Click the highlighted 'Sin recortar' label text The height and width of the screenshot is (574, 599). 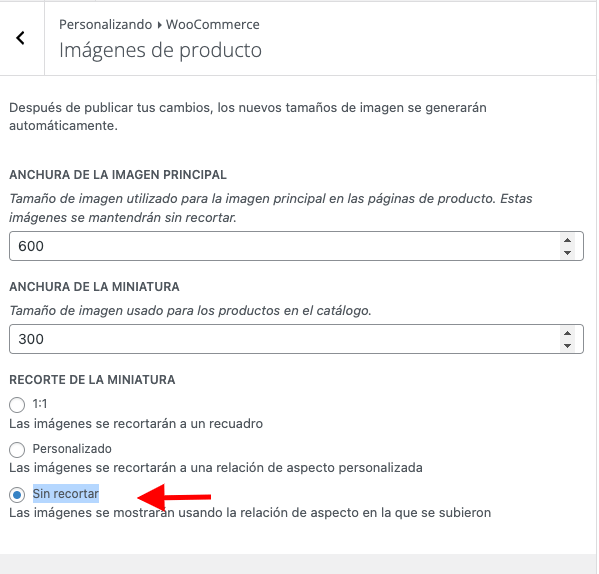coord(66,493)
